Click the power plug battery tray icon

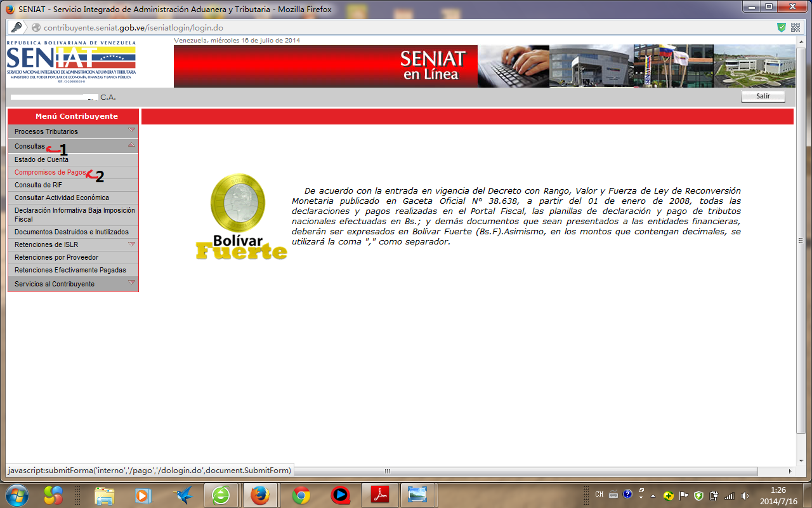714,495
